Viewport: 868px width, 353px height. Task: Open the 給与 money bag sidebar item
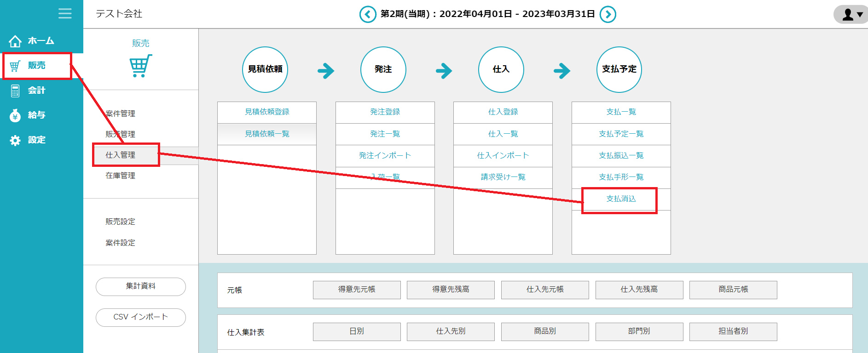pos(29,115)
